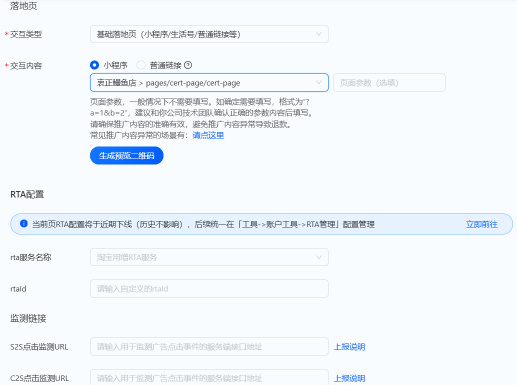
Task: Click the S2S点击监测URL label
Action: 39,347
